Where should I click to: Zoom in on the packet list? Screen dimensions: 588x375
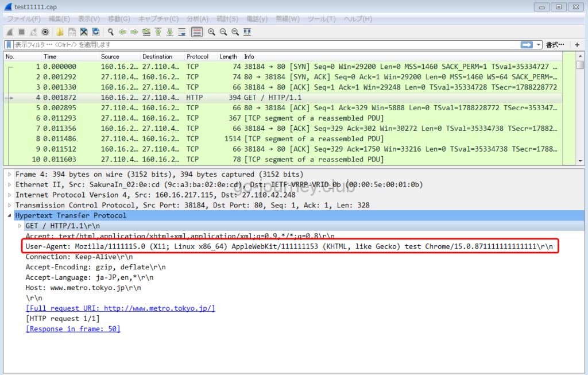pyautogui.click(x=211, y=32)
